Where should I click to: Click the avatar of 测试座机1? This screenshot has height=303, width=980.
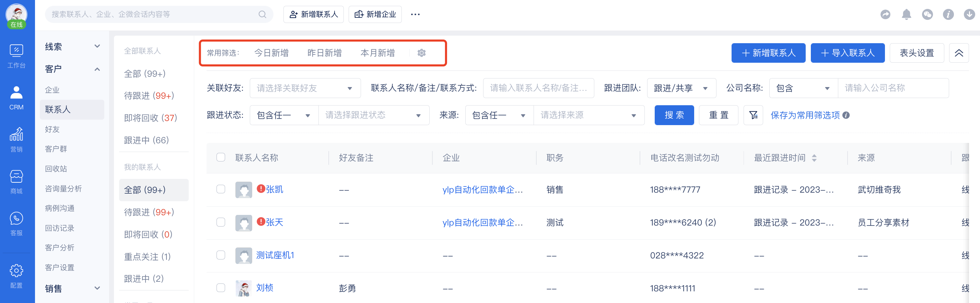pos(244,255)
